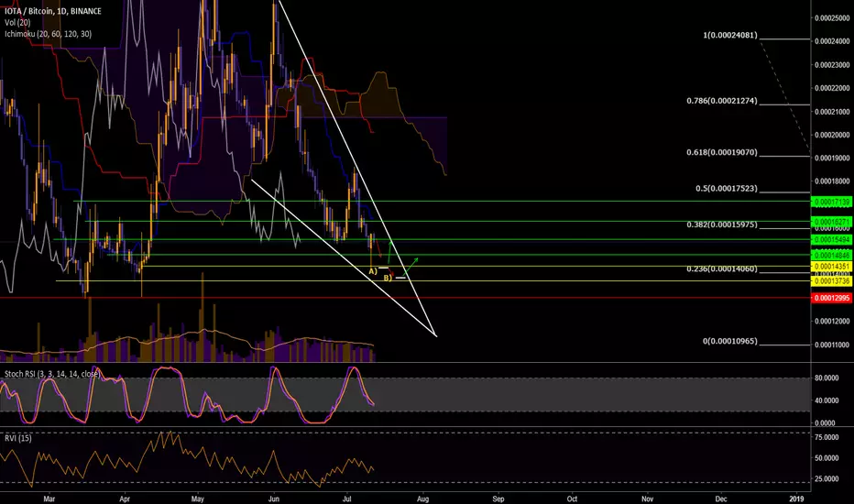
Task: Select the Fibonacci label 0.786(0.00021274)
Action: [722, 101]
